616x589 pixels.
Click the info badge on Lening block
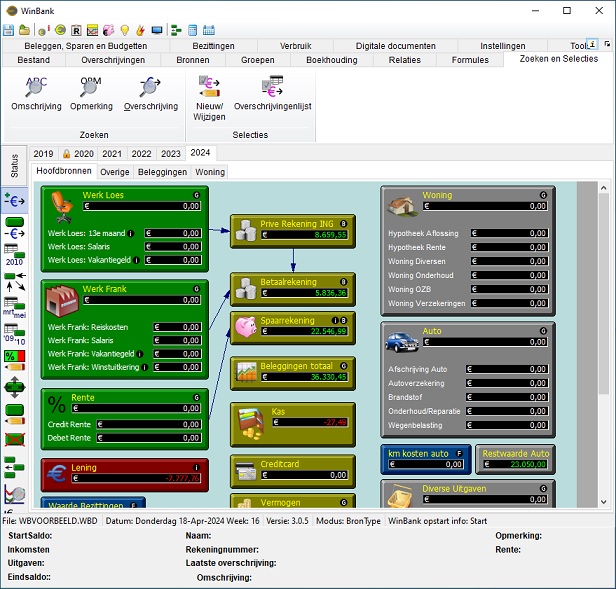[196, 467]
